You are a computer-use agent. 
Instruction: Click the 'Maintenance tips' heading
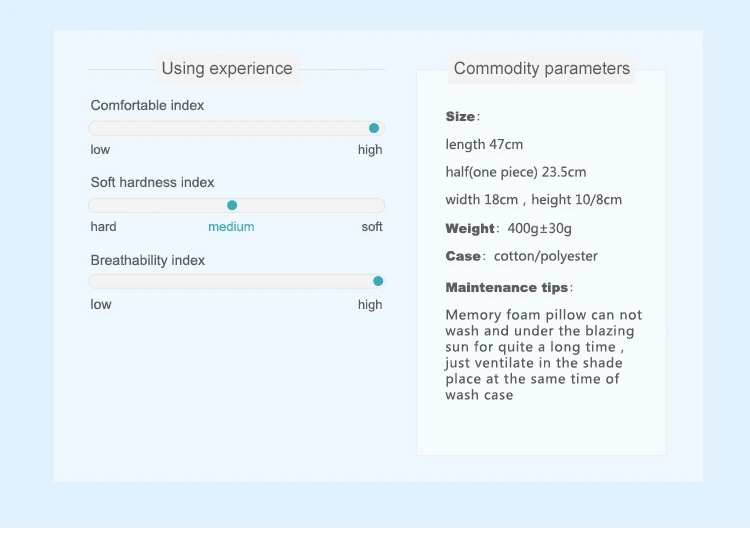click(x=507, y=288)
